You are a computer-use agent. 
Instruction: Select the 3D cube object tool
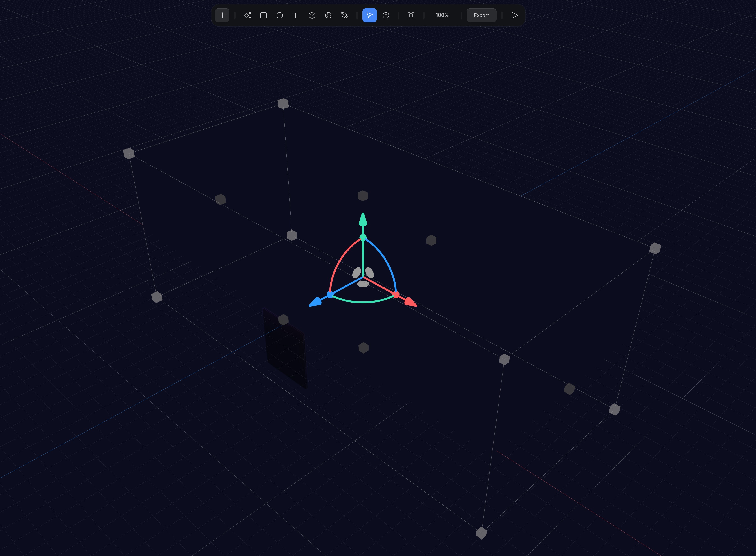coord(312,15)
